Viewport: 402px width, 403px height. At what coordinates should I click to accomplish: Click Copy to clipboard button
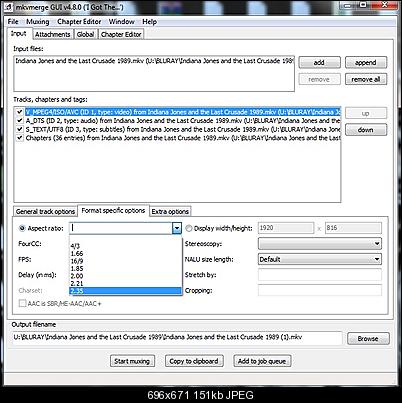click(x=194, y=361)
